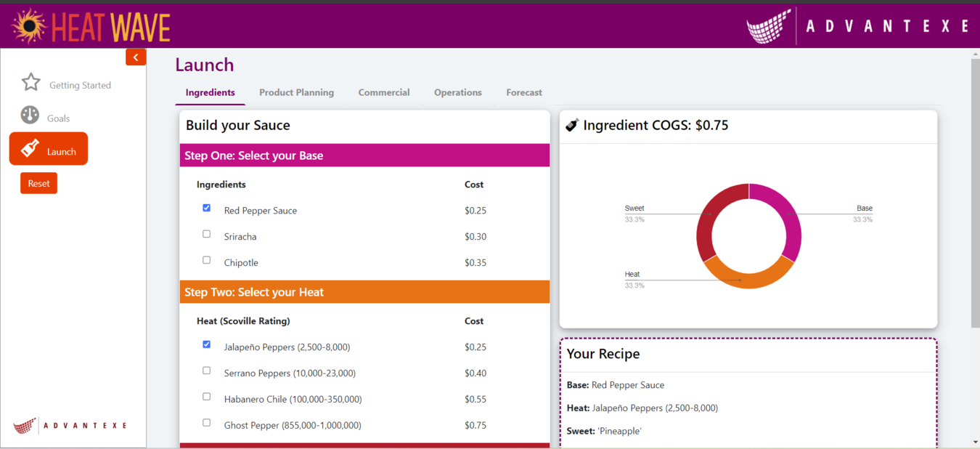Click the Step One: Select your Base header

[x=364, y=155]
